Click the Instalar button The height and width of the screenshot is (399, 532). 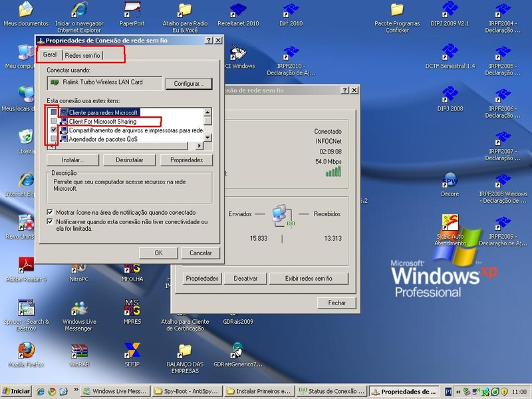click(72, 160)
